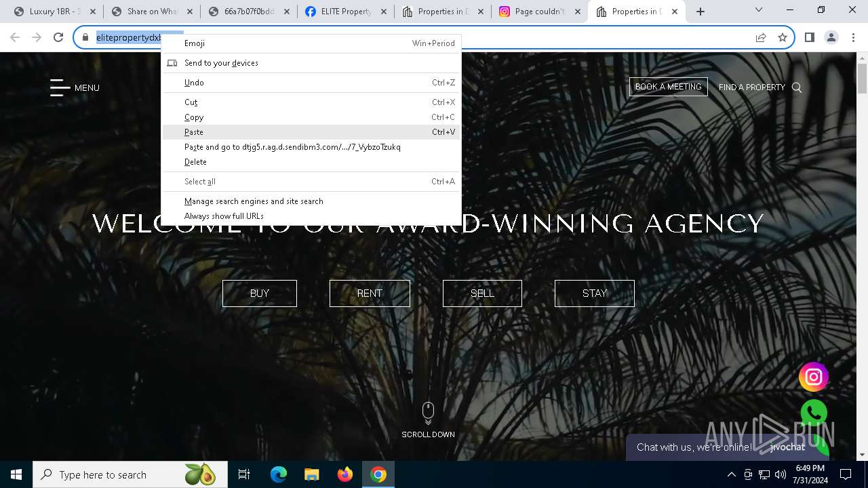
Task: Click the SCROLL DOWN text
Action: tap(428, 434)
